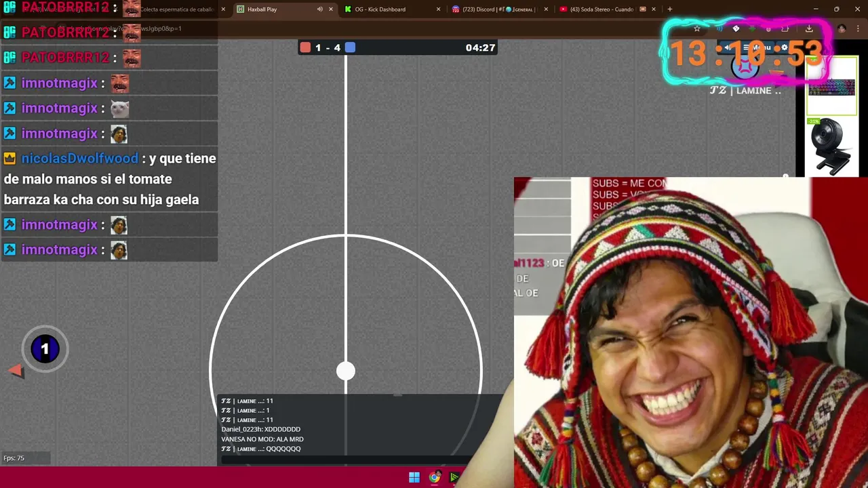Open Chrome from the taskbar

tap(435, 477)
